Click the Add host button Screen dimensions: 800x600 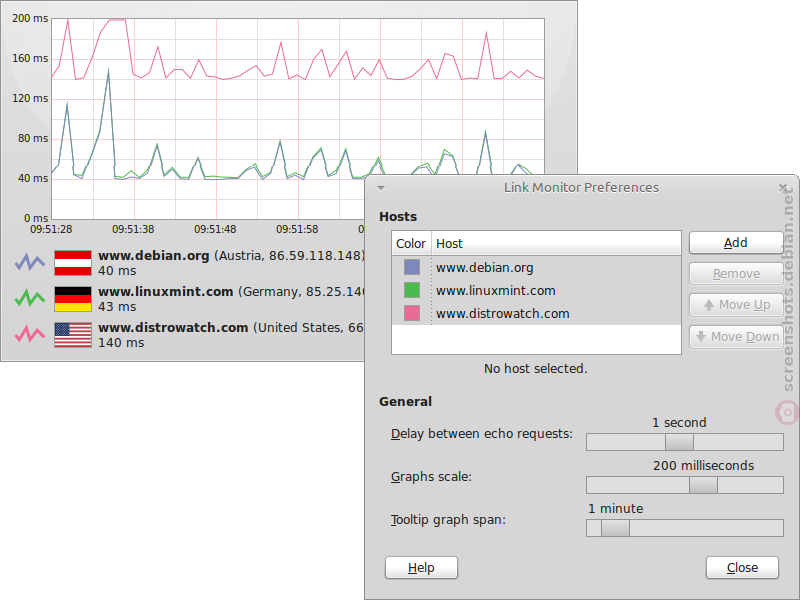(736, 243)
